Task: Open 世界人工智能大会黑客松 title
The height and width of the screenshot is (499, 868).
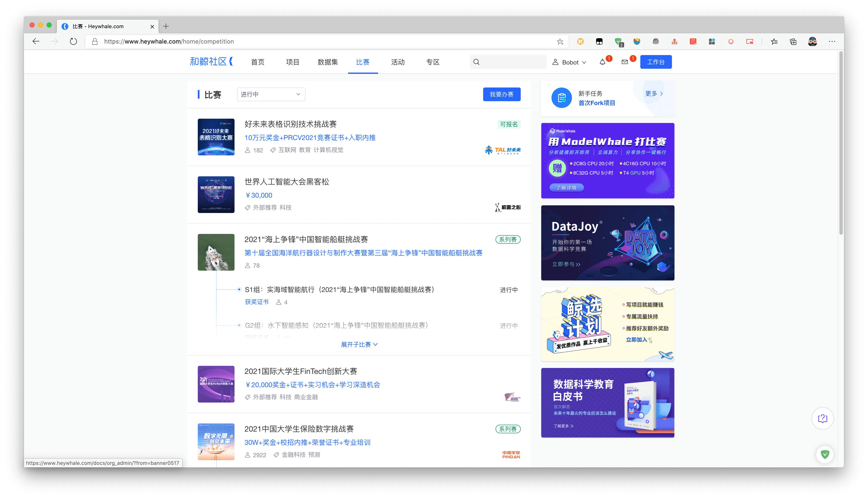Action: click(287, 182)
